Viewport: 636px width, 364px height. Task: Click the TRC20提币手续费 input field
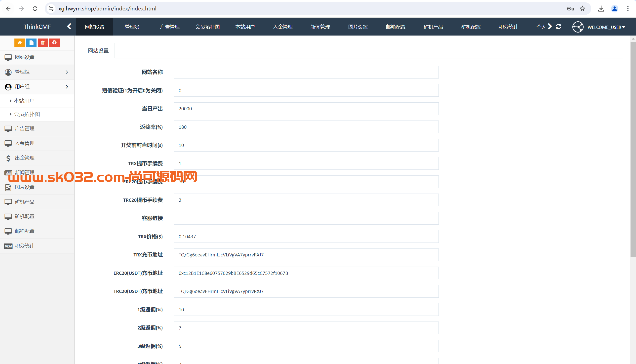pos(306,200)
